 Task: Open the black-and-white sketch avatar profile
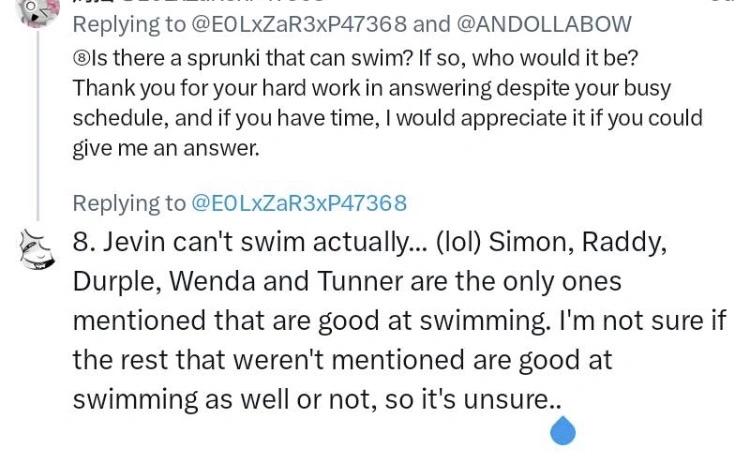coord(37,249)
